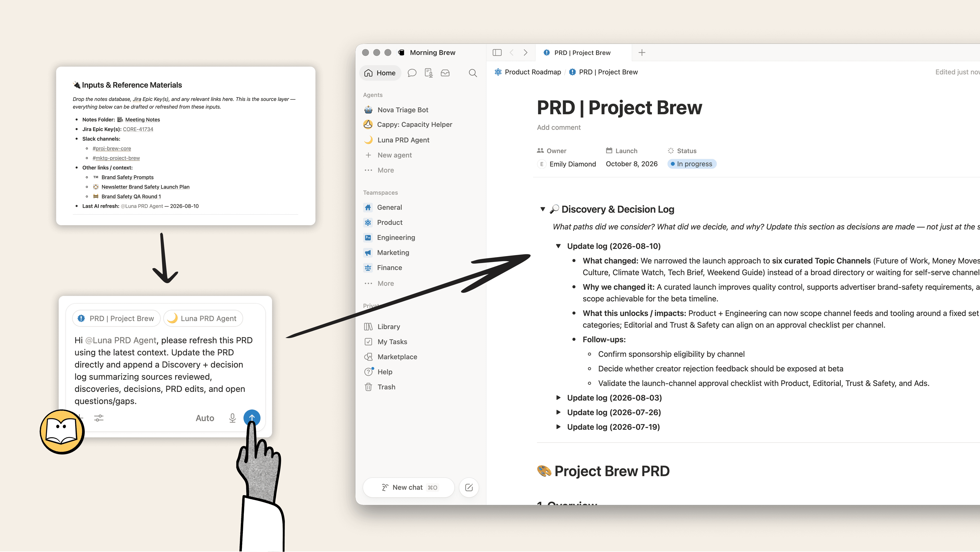980x552 pixels.
Task: Open the chat bubble icon beside Home
Action: (x=412, y=73)
